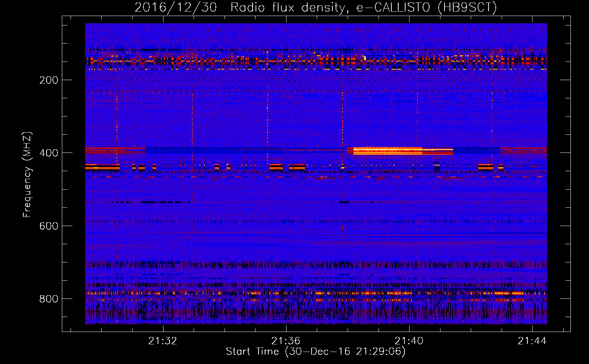The image size is (589, 364).
Task: Click the 21:32 time tick label
Action: pos(163,341)
